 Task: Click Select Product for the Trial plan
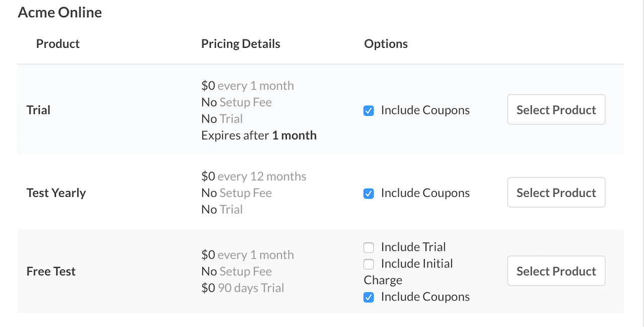coord(556,109)
